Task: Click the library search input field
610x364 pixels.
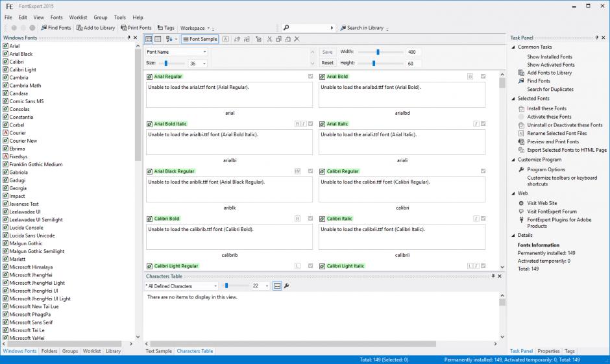Action: point(310,28)
